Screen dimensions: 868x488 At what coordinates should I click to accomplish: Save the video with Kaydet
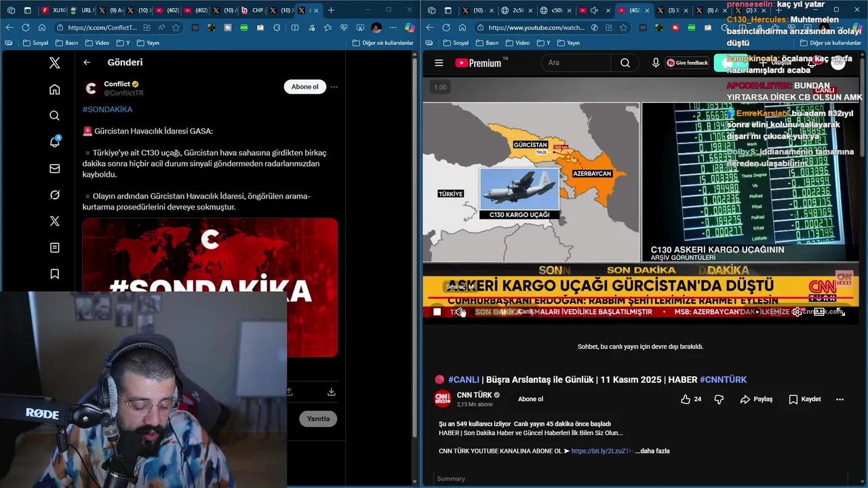[805, 399]
